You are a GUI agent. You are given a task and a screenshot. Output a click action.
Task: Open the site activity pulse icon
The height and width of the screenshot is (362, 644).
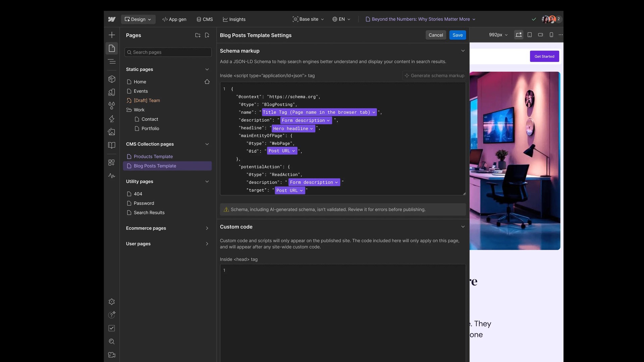click(112, 176)
